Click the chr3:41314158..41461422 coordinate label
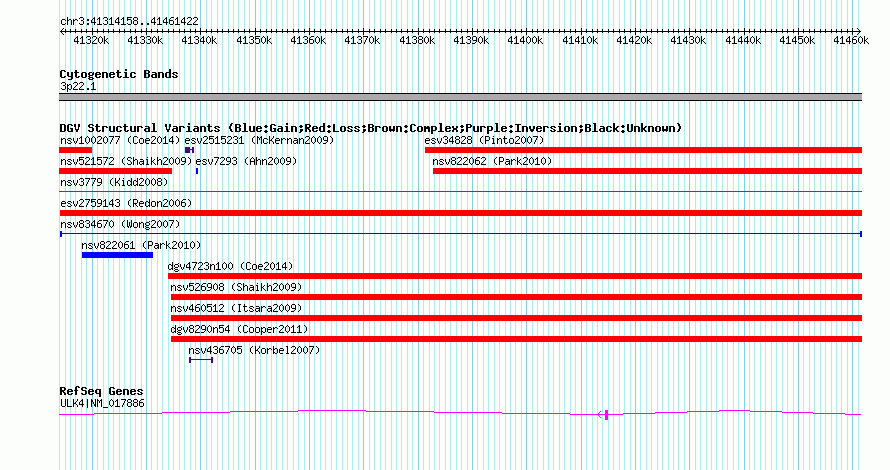Viewport: 890px width, 470px height. (129, 21)
